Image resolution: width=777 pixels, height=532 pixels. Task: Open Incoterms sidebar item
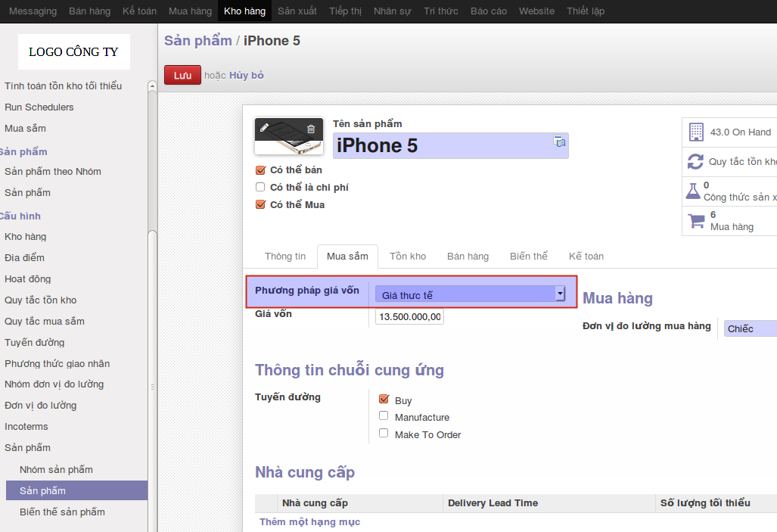coord(26,426)
